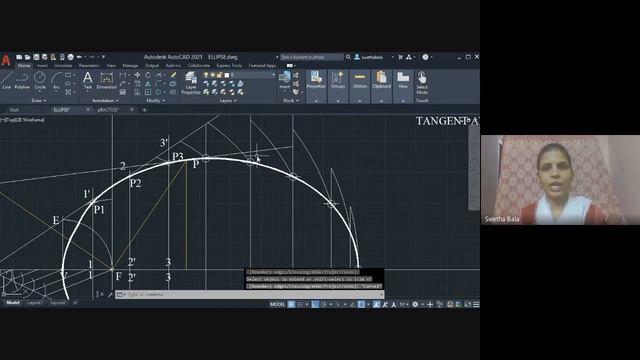The height and width of the screenshot is (360, 640).
Task: Open the Start file tab
Action: click(14, 110)
